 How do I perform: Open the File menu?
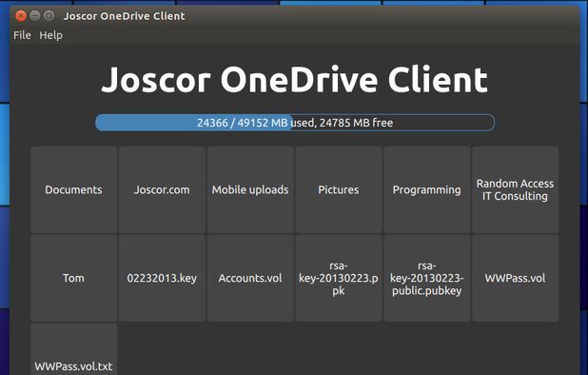click(22, 35)
